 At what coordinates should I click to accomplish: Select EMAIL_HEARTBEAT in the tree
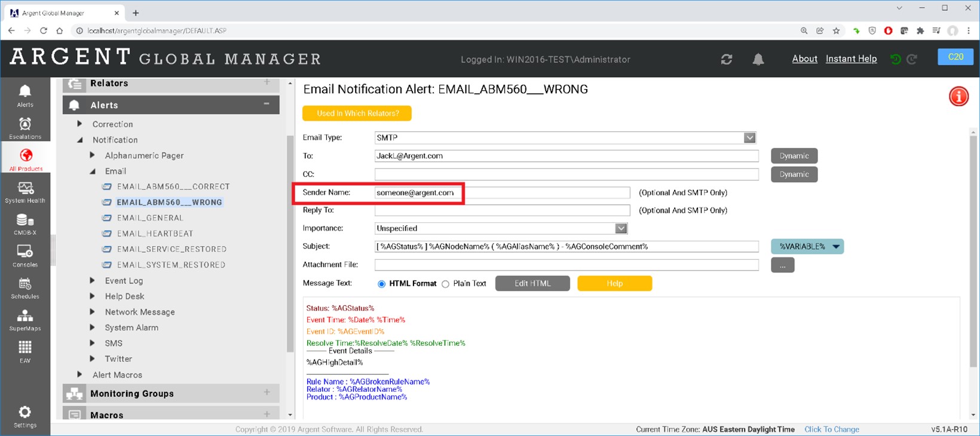tap(155, 234)
